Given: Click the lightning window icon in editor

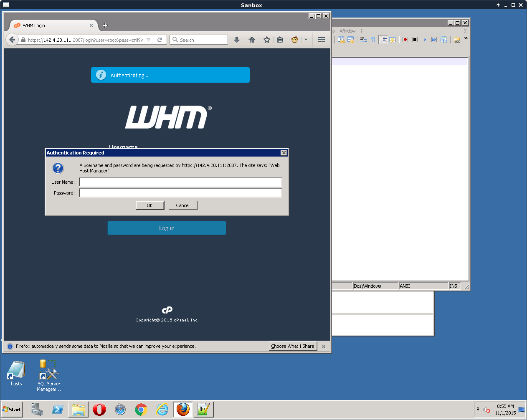Looking at the screenshot, I should pos(393,40).
